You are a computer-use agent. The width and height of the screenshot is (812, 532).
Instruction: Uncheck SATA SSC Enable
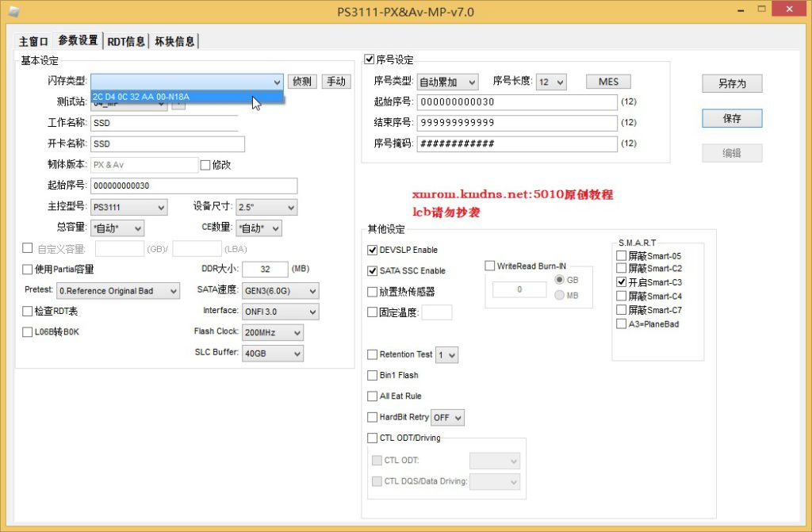pyautogui.click(x=373, y=270)
